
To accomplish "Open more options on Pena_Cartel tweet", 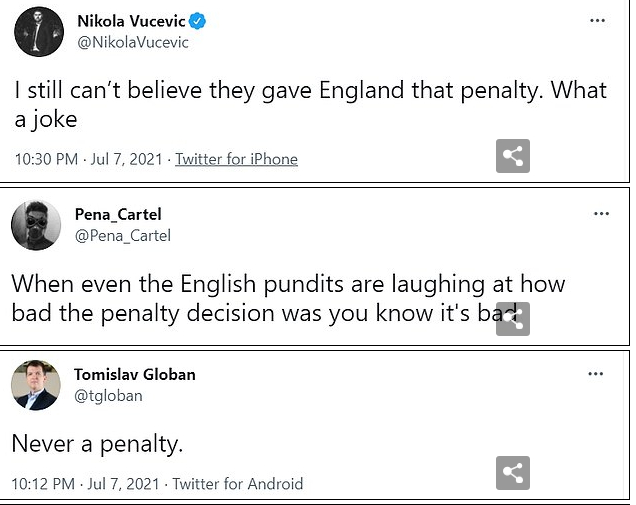I will (601, 214).
